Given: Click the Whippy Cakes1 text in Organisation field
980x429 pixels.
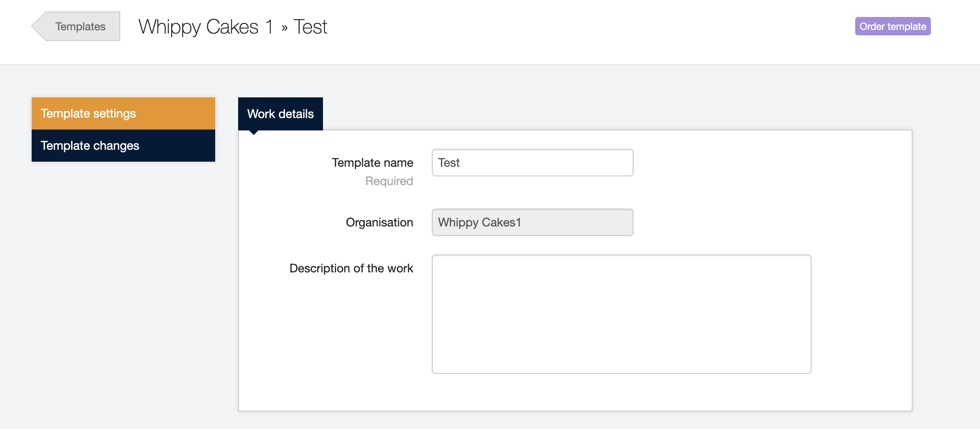Looking at the screenshot, I should (479, 222).
